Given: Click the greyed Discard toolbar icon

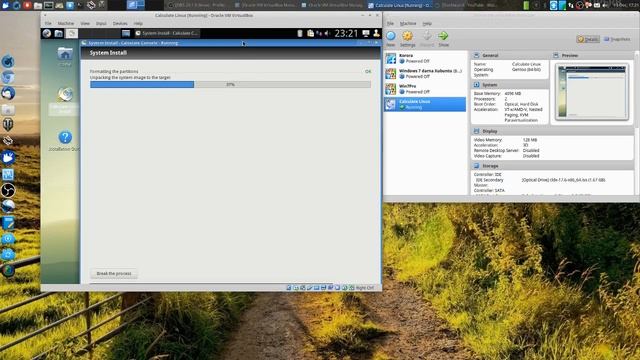Looking at the screenshot, I should pyautogui.click(x=427, y=38).
